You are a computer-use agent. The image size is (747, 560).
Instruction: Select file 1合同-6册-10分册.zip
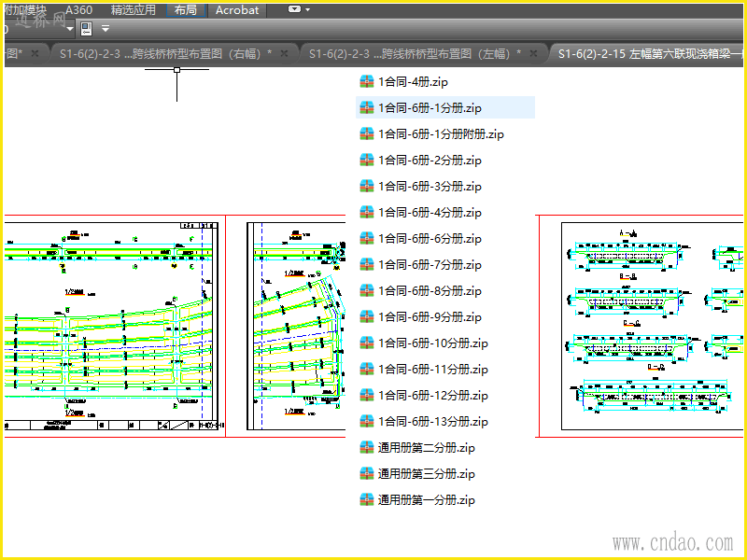point(433,343)
